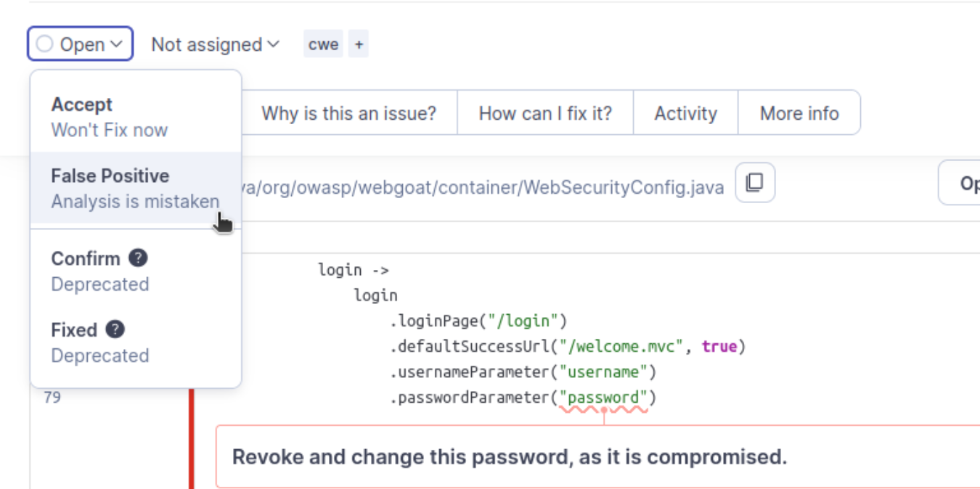
Task: Open help icon next to Confirm
Action: (x=138, y=258)
